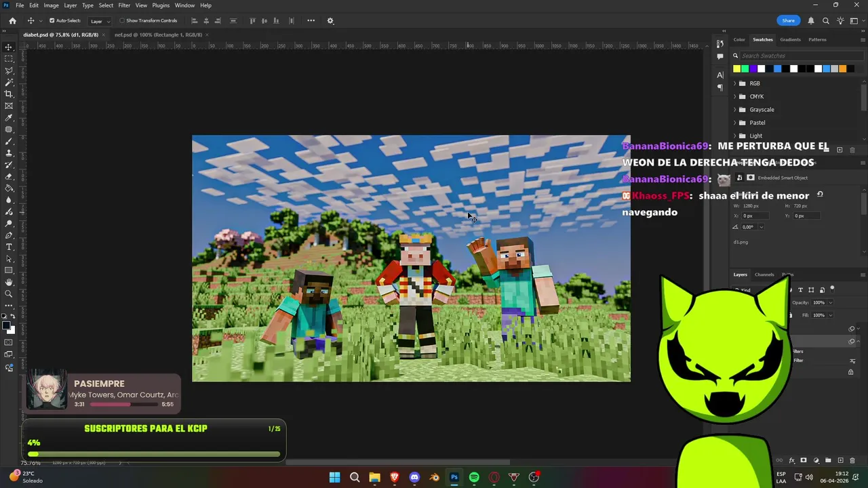Open the File menu
868x488 pixels.
tap(20, 5)
